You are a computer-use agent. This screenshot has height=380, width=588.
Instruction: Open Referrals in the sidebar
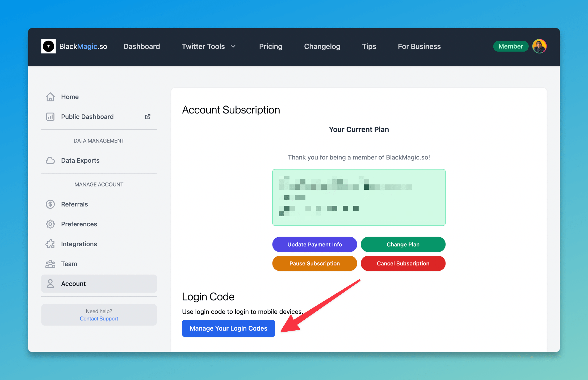(99, 204)
